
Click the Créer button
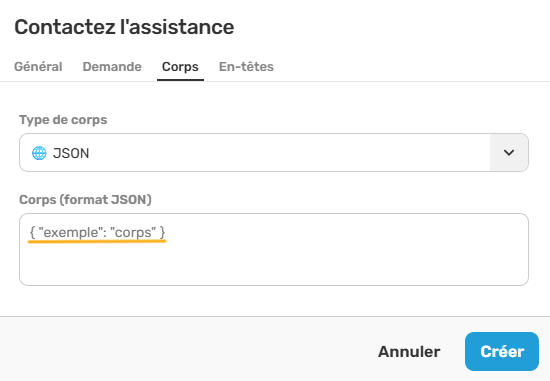[502, 352]
